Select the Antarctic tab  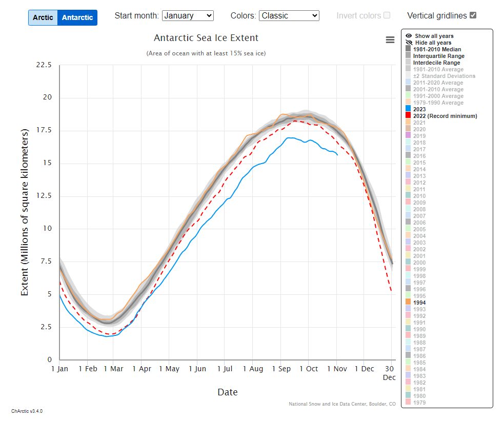pyautogui.click(x=77, y=17)
